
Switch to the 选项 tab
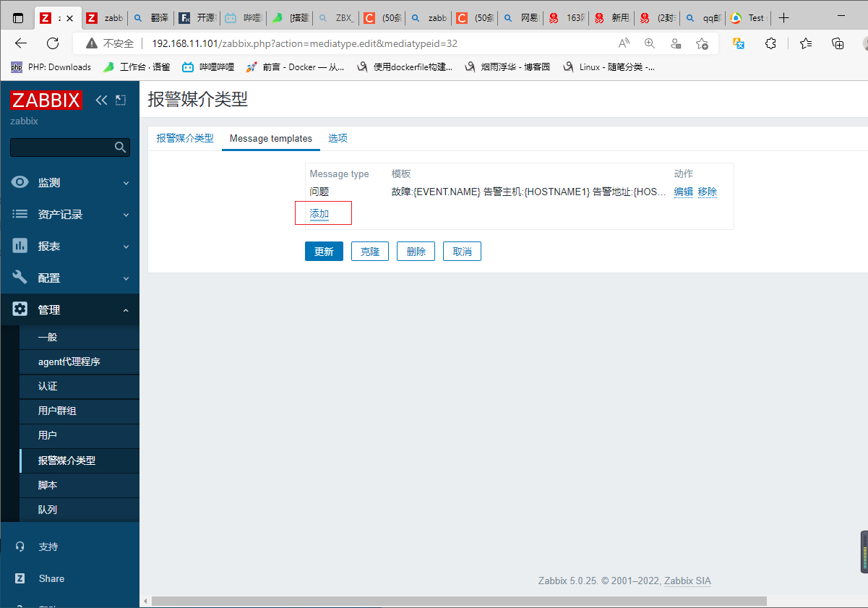click(x=338, y=138)
